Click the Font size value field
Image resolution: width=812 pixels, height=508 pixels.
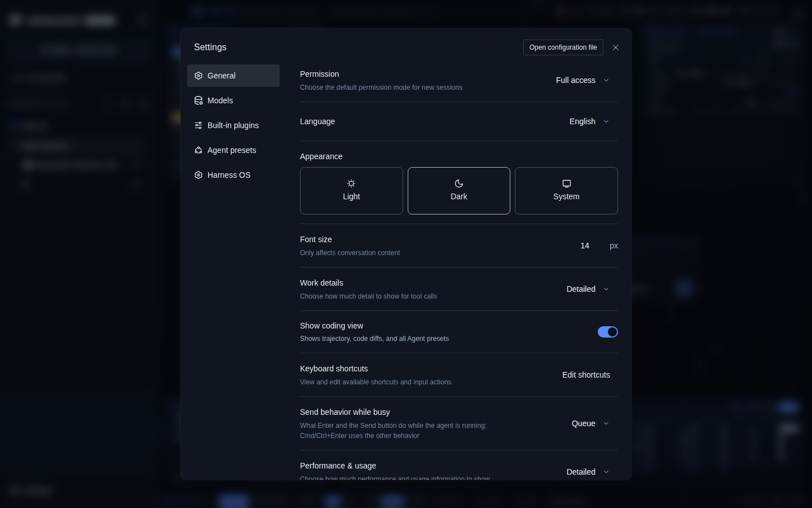tap(585, 246)
